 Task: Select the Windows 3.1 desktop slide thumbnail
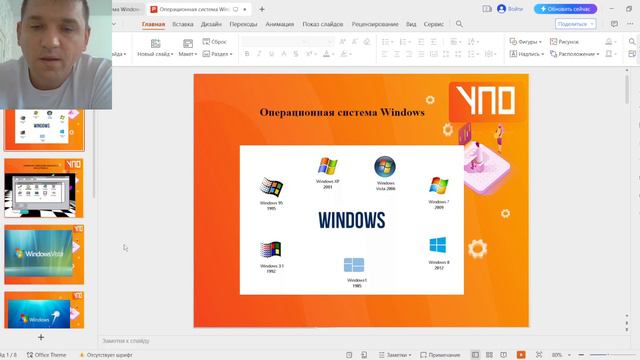[44, 188]
